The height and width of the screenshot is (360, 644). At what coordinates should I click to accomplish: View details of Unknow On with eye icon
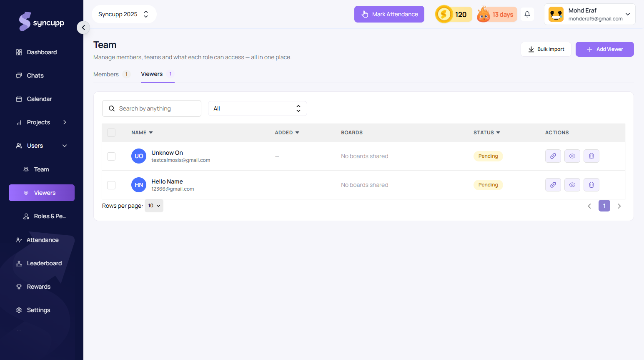(572, 156)
